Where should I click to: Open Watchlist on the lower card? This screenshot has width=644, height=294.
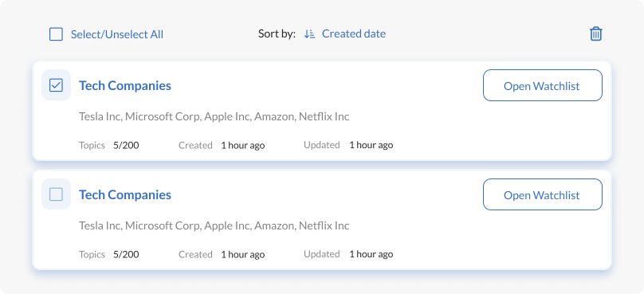click(x=543, y=194)
